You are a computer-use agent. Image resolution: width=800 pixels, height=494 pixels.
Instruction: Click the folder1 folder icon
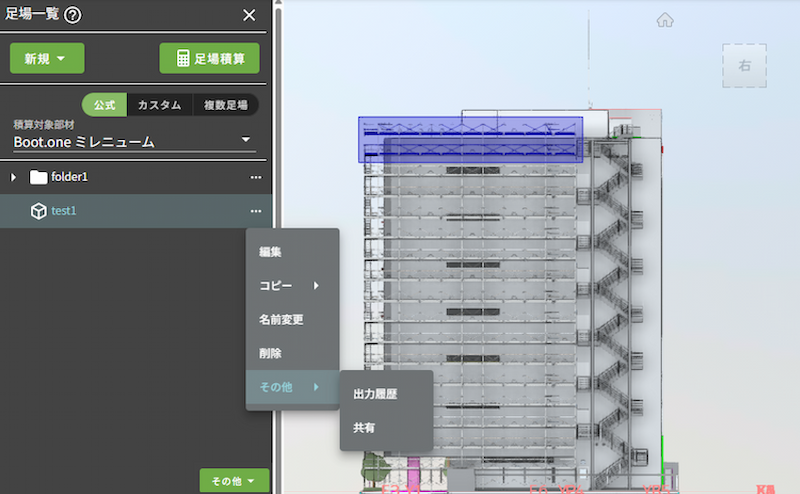tap(39, 177)
